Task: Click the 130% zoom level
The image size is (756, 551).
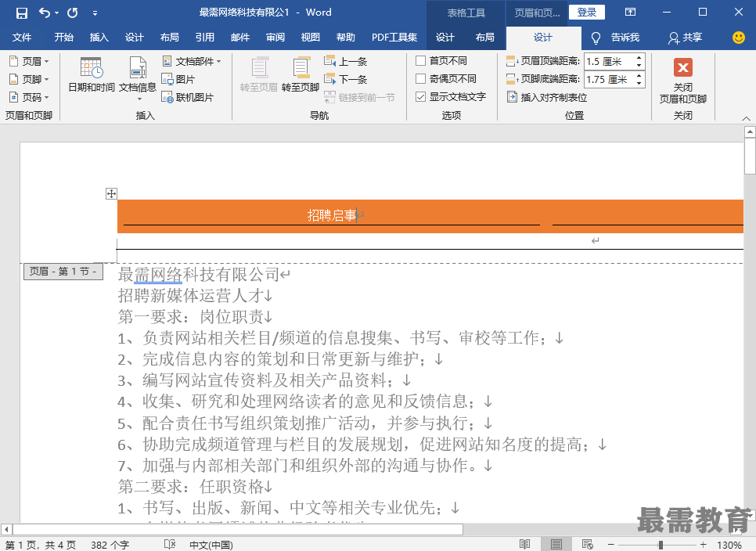Action: pyautogui.click(x=729, y=546)
